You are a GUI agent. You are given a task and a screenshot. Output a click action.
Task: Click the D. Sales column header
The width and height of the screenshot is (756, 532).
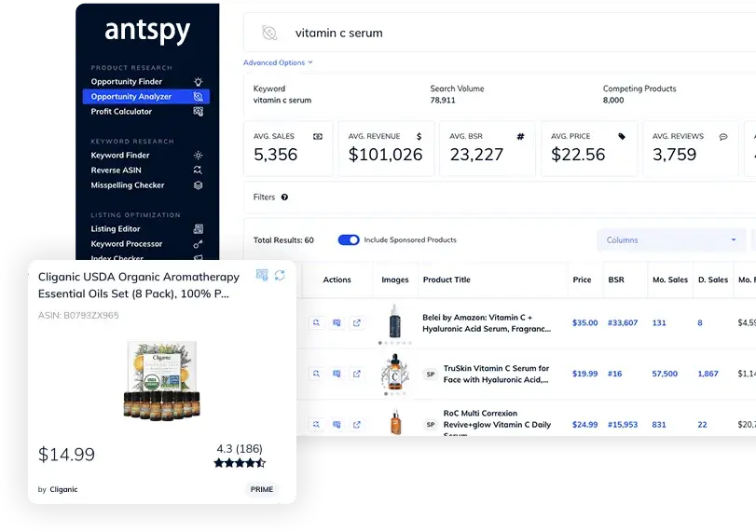click(713, 280)
